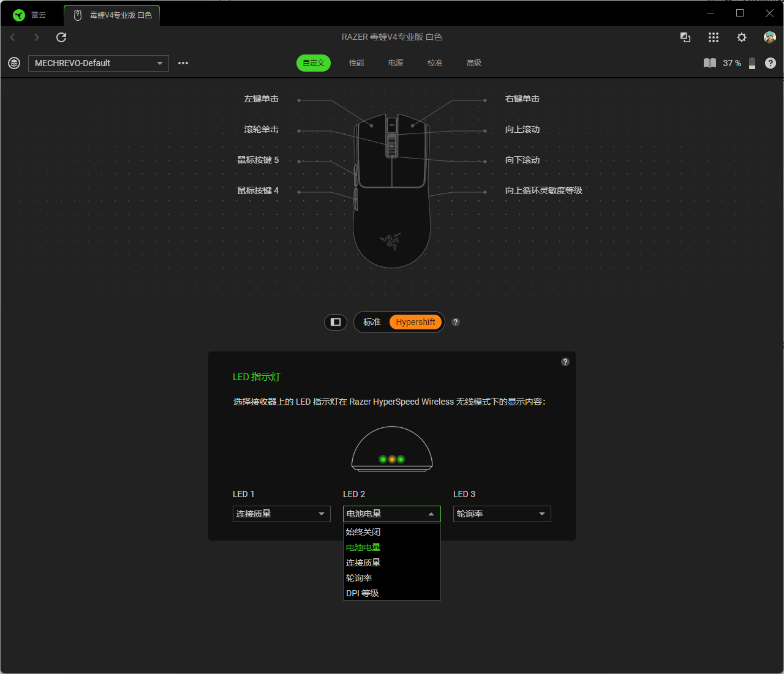Open the Hypershift help question mark
784x674 pixels.
pos(456,322)
